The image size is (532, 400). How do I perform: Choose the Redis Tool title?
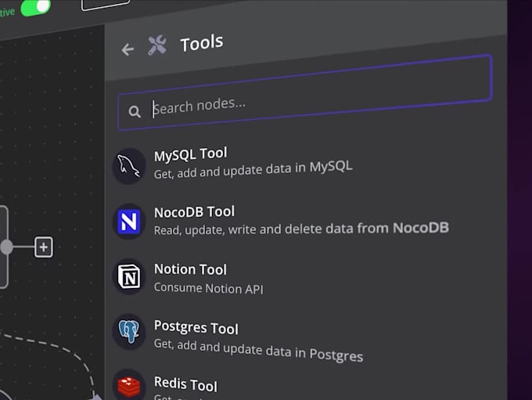coord(185,384)
